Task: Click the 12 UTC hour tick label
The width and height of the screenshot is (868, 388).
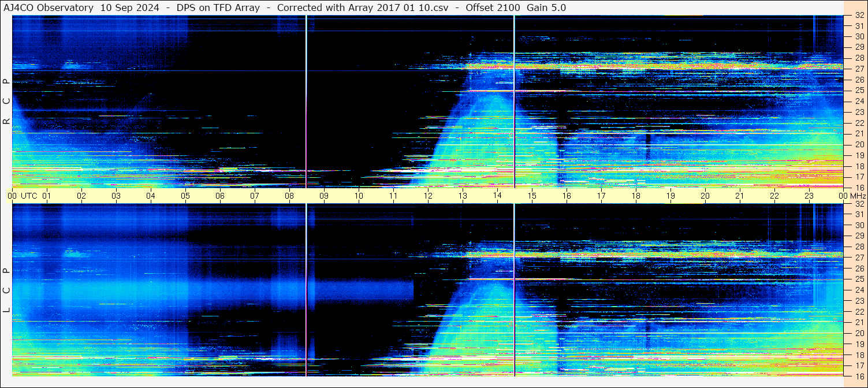Action: pos(428,196)
